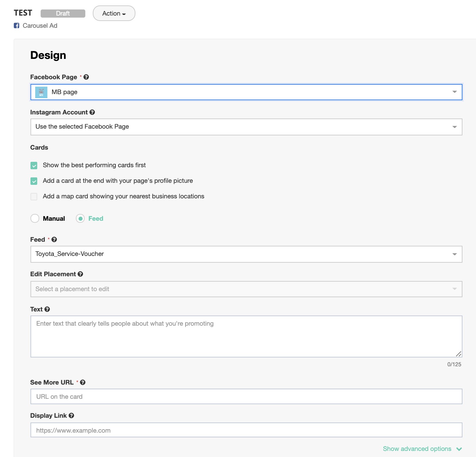476x457 pixels.
Task: Click the See More URL input field
Action: pos(246,396)
